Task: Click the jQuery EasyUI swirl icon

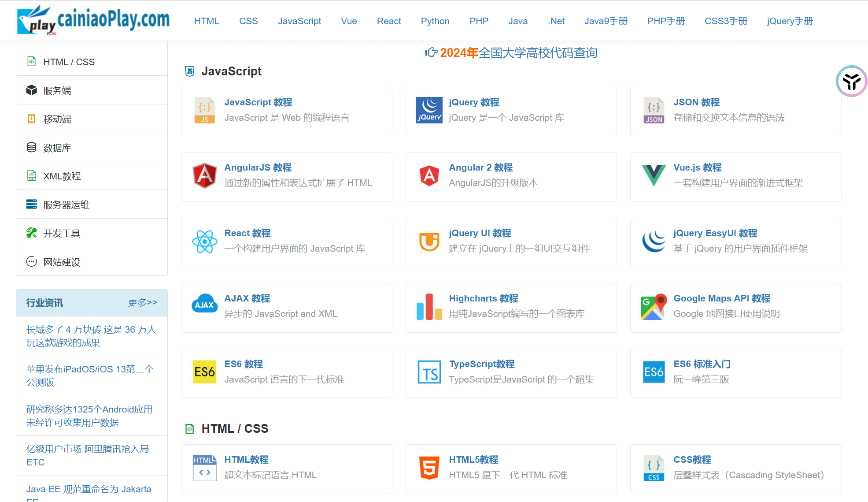Action: [654, 241]
